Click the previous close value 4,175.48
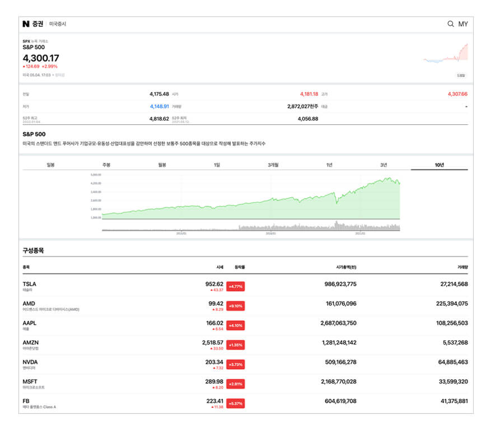 (x=159, y=94)
